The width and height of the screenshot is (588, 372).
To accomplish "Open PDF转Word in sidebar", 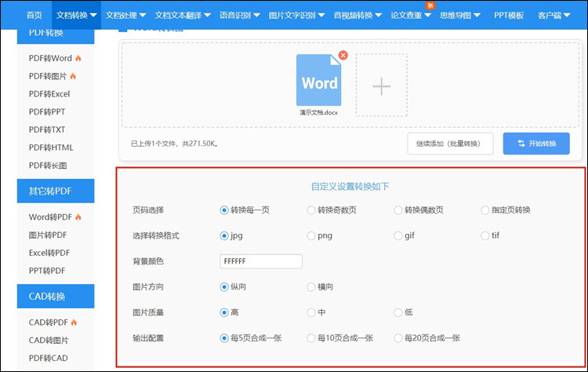I will click(50, 58).
